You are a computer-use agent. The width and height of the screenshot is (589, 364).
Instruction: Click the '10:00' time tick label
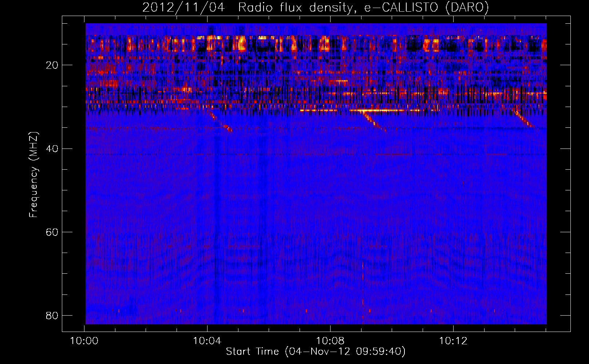84,341
